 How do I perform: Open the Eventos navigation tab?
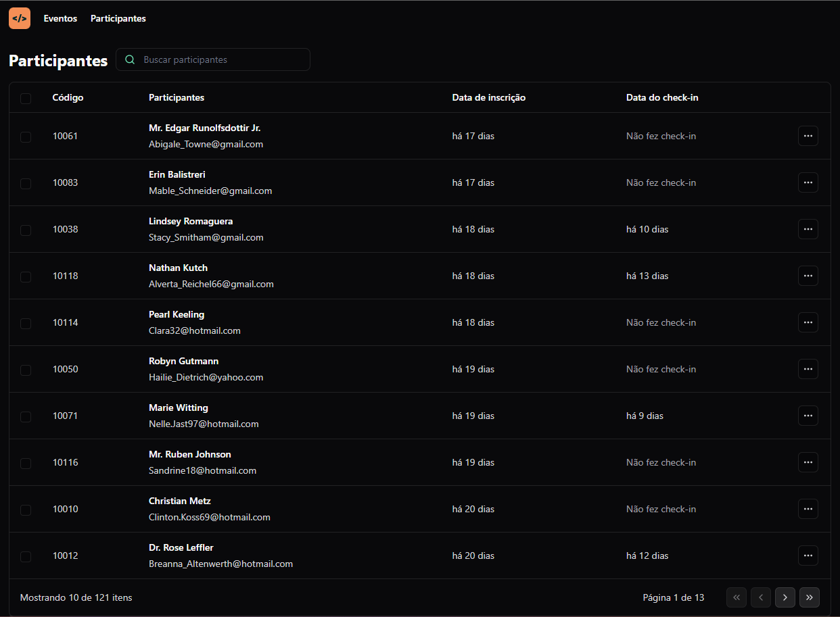[x=60, y=19]
